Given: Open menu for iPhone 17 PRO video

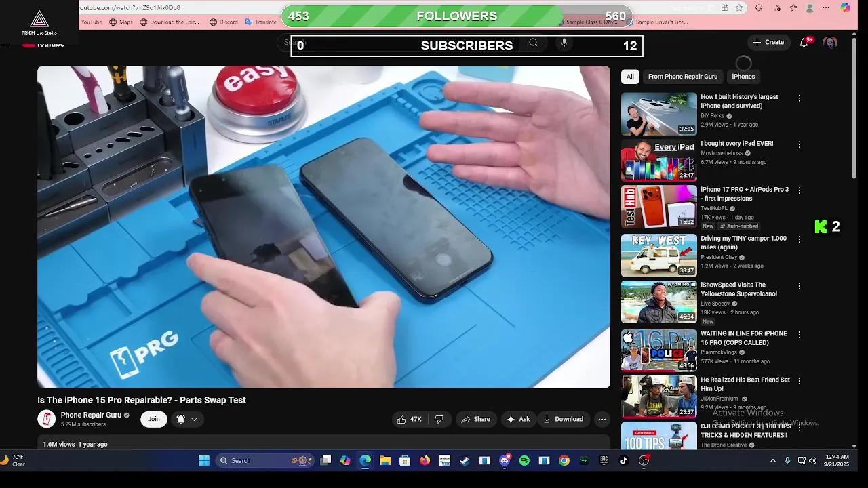Looking at the screenshot, I should click(x=799, y=190).
